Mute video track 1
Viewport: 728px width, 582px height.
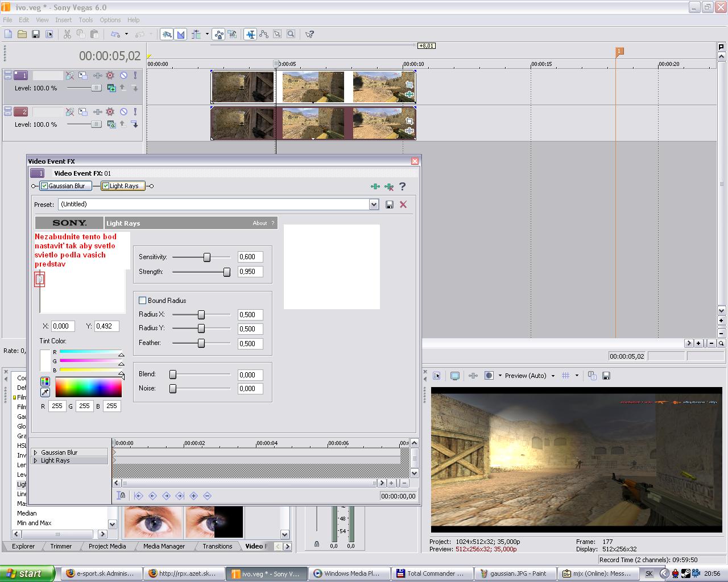click(x=123, y=75)
